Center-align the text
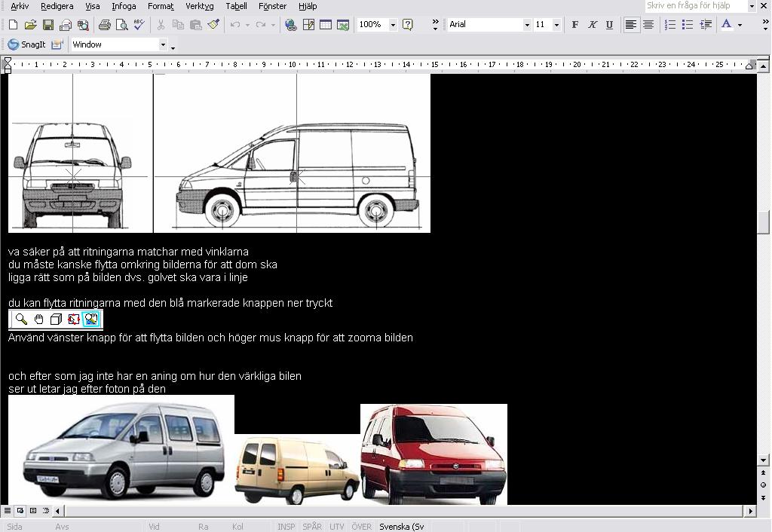 coord(648,25)
